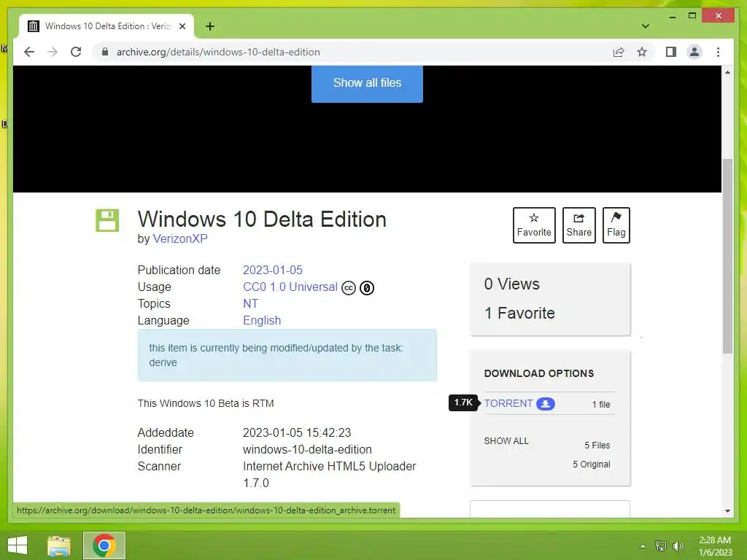Click Show all files button
747x560 pixels.
(367, 83)
